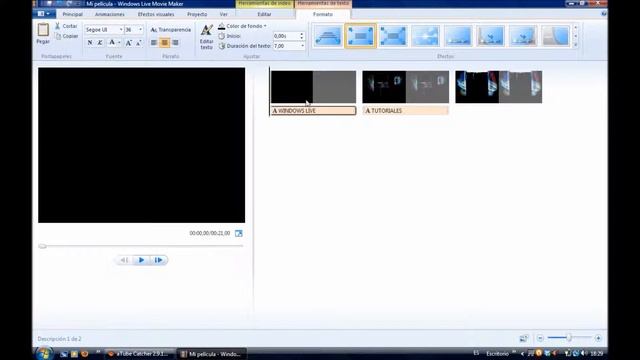Decrease font size with the smaller A button
The image size is (640, 360).
(x=138, y=42)
